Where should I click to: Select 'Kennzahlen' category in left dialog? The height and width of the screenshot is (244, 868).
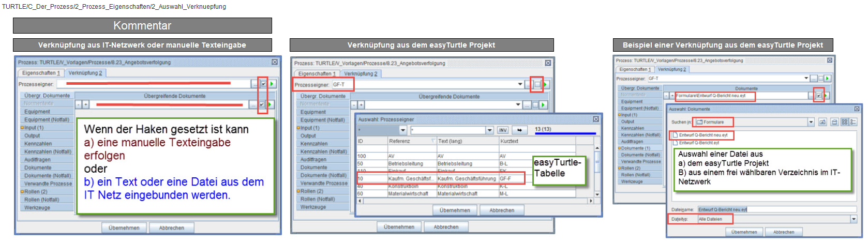click(47, 144)
